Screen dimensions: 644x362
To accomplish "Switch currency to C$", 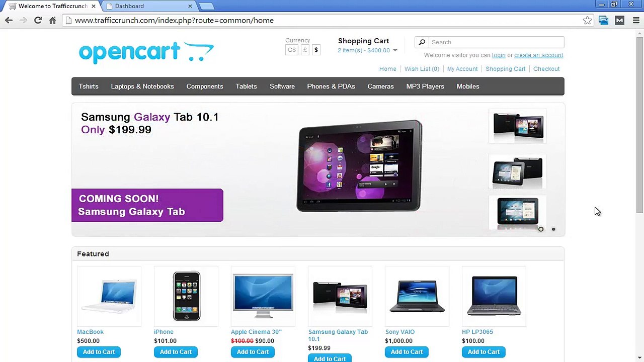I will [x=292, y=50].
